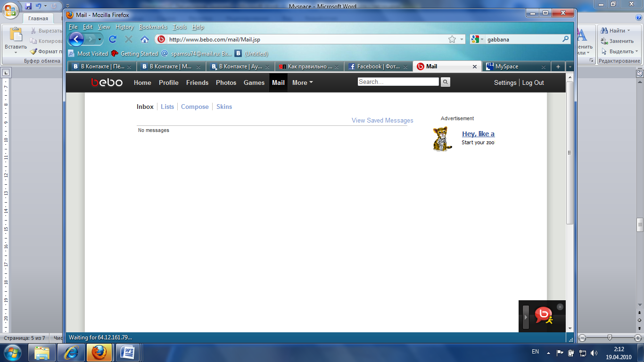The image size is (644, 362).
Task: Open mail Compose link
Action: tap(195, 107)
